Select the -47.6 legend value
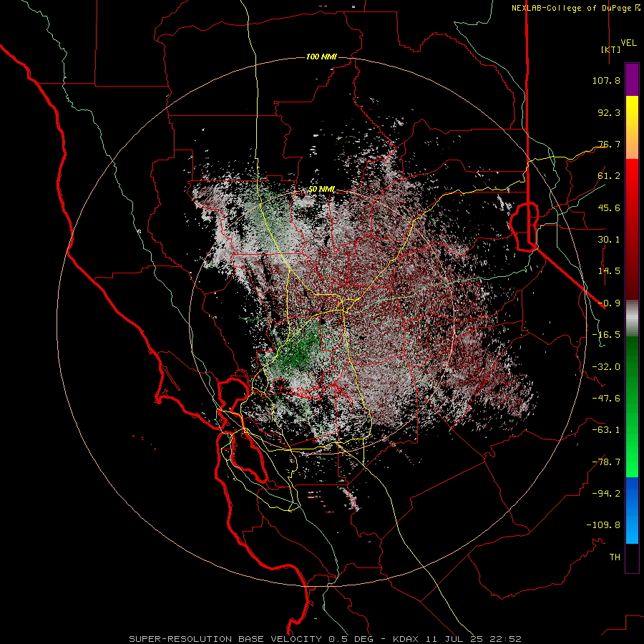This screenshot has height=644, width=644. 606,399
